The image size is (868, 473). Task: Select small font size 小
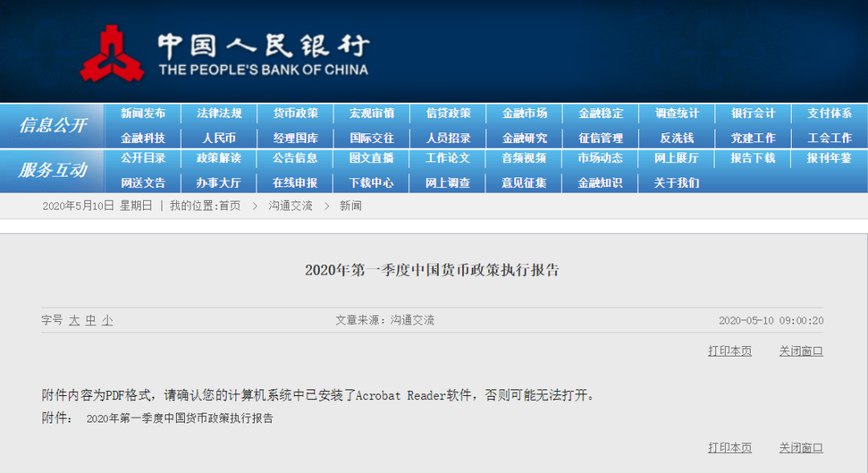[x=107, y=320]
